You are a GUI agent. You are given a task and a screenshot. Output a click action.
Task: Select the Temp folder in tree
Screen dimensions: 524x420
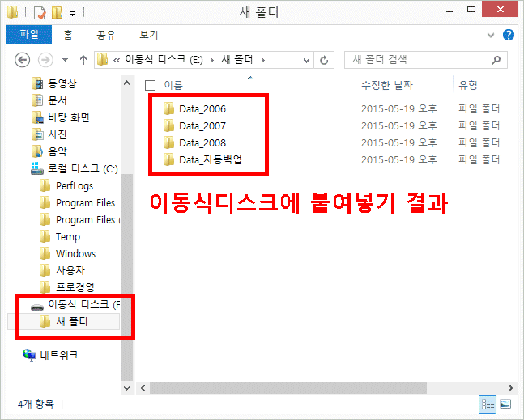point(60,237)
